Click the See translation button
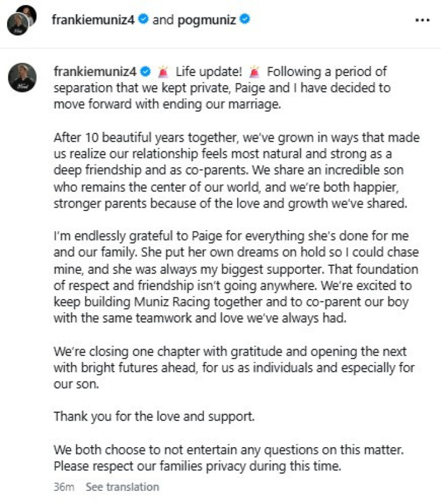This screenshot has width=441, height=504. tap(122, 487)
